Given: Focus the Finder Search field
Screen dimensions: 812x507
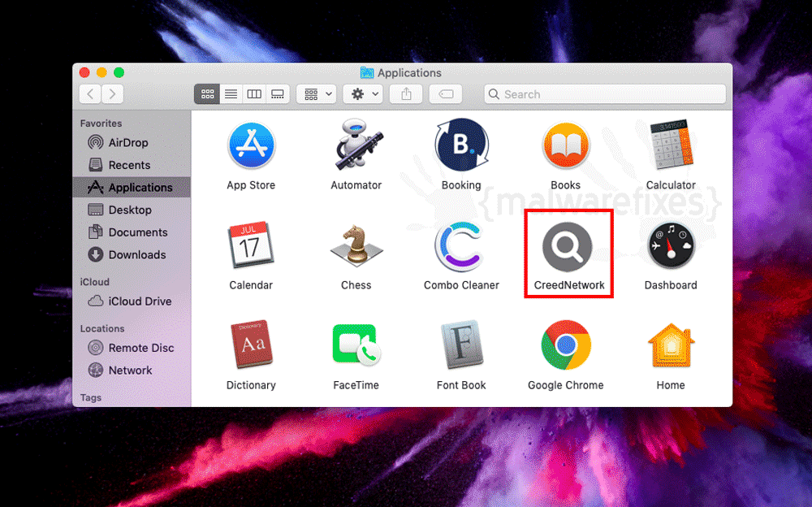Looking at the screenshot, I should [x=605, y=94].
